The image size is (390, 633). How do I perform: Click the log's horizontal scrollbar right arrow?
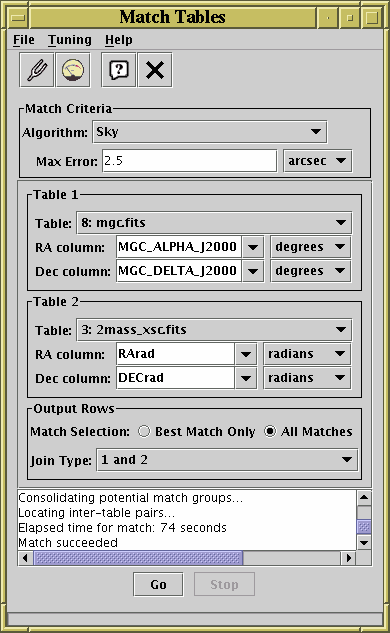click(348, 558)
